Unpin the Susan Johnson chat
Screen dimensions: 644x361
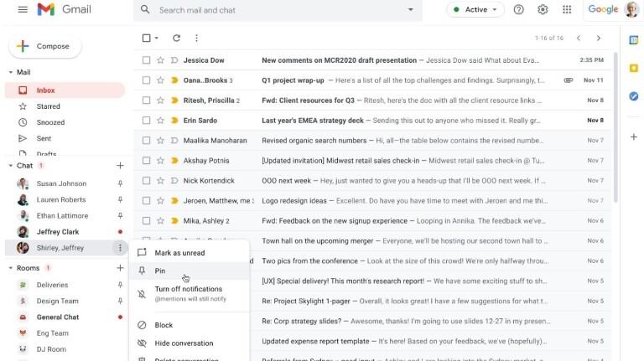[x=121, y=183]
